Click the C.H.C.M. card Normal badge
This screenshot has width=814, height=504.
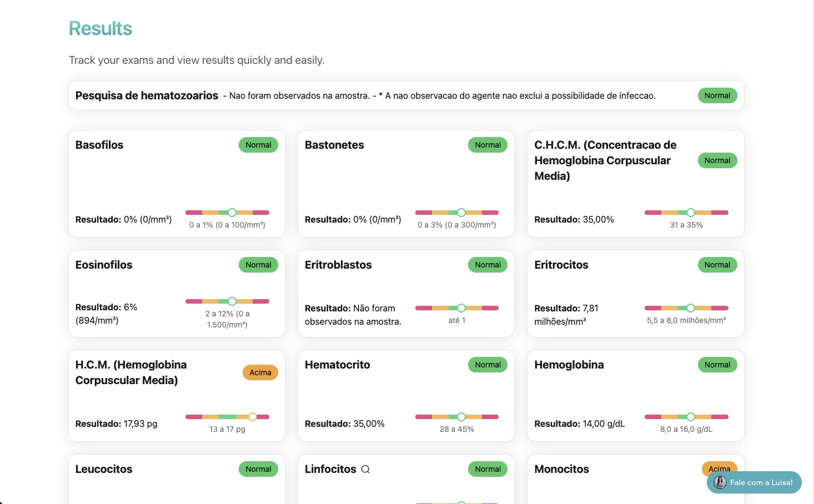click(x=717, y=160)
